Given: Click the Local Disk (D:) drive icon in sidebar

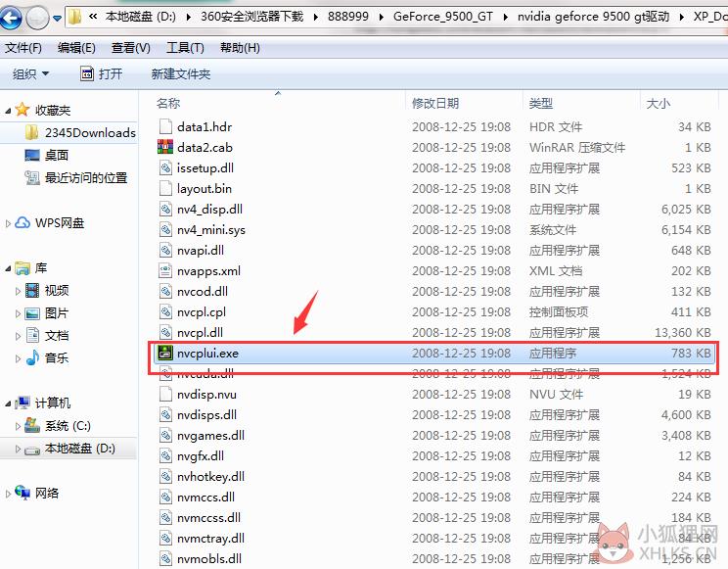Looking at the screenshot, I should [32, 450].
